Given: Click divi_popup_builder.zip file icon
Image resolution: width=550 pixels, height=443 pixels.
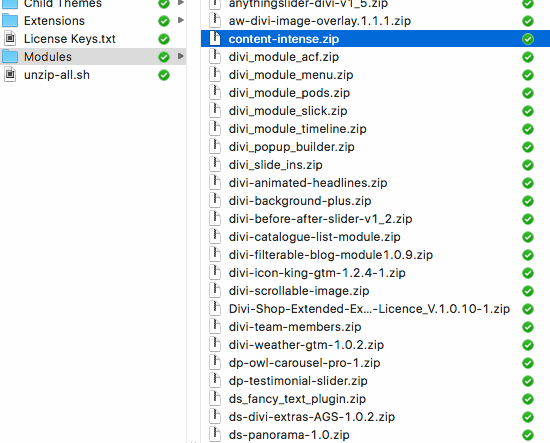Looking at the screenshot, I should (215, 147).
